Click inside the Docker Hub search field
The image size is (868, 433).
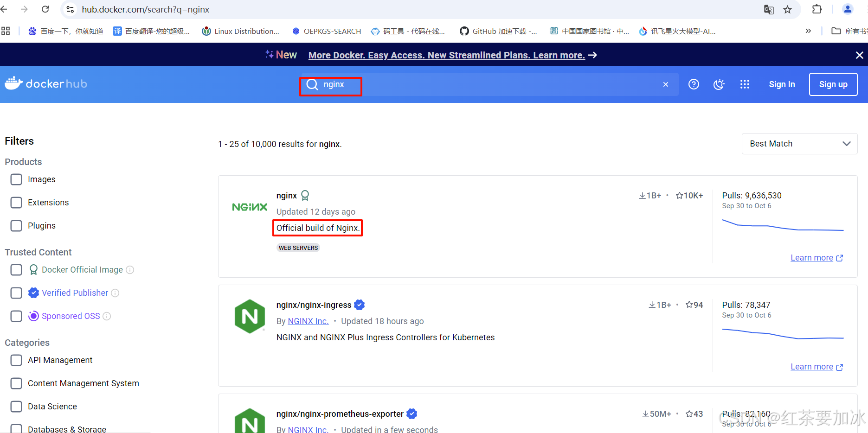pyautogui.click(x=489, y=84)
